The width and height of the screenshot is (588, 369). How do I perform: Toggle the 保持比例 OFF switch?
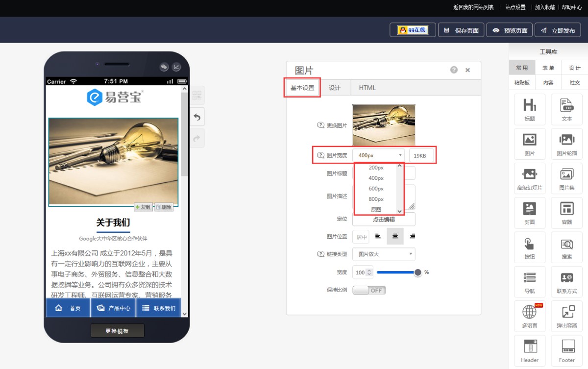click(369, 290)
